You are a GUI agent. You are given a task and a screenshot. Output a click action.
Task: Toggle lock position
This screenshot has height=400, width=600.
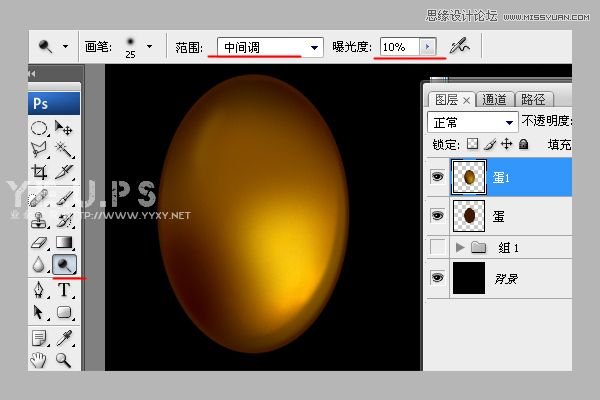point(507,144)
